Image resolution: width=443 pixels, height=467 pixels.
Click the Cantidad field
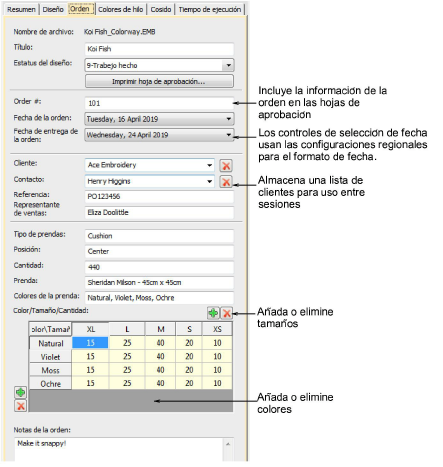(x=159, y=267)
